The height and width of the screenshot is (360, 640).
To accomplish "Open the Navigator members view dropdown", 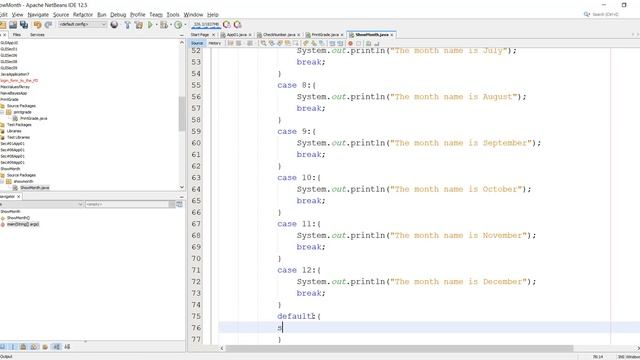I will (42, 204).
